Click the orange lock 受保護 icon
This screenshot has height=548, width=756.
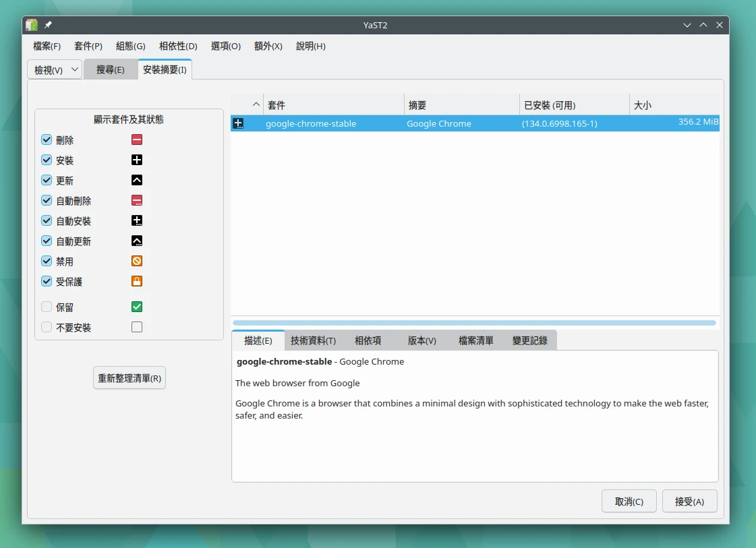click(x=137, y=282)
